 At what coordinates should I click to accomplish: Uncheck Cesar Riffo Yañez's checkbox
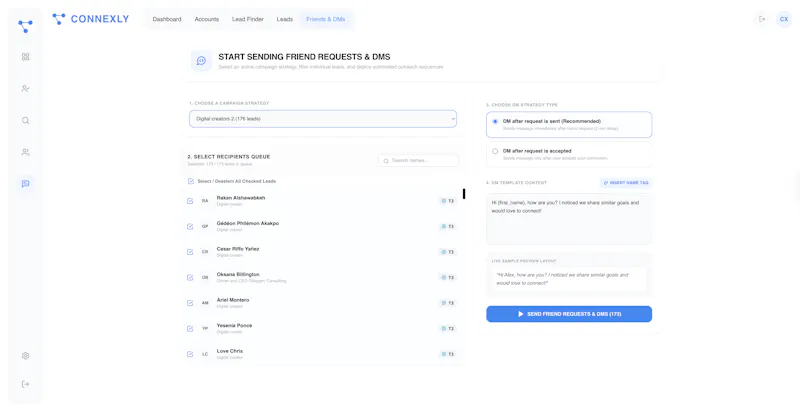(x=190, y=252)
